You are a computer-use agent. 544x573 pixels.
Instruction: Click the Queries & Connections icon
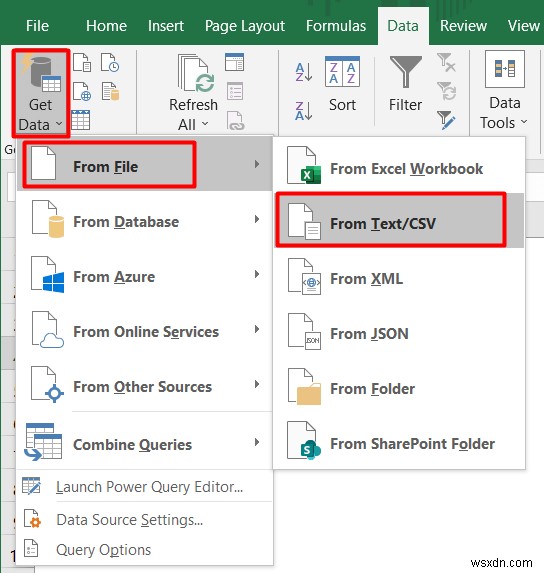(x=235, y=62)
